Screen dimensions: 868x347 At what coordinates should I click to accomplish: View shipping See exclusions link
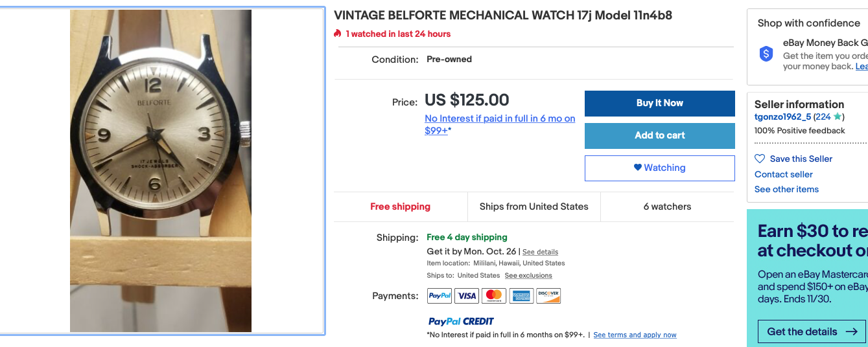[528, 276]
